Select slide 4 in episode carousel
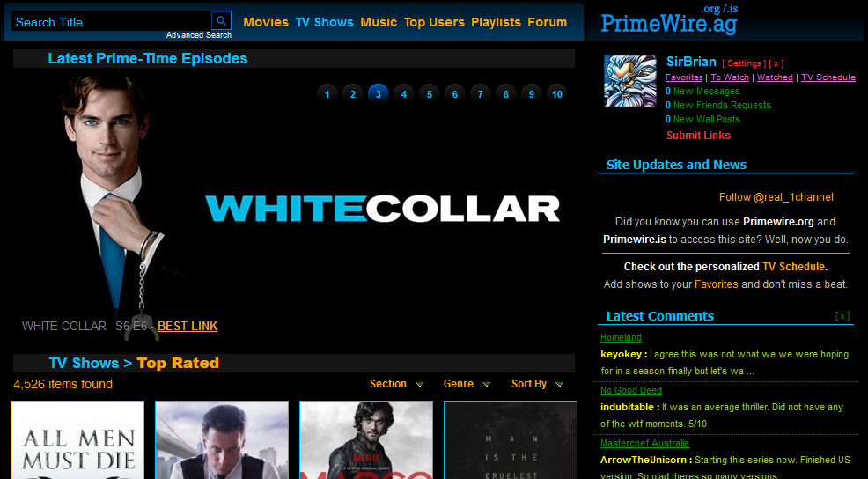 pyautogui.click(x=403, y=94)
